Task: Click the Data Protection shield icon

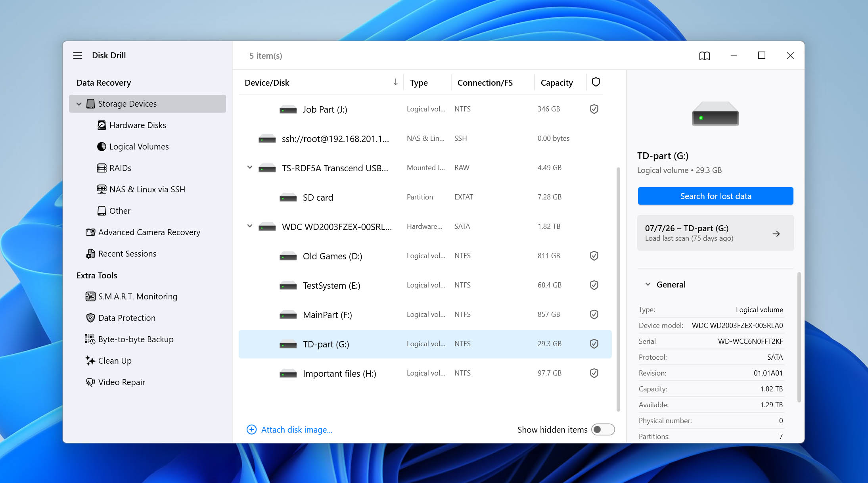Action: 90,318
